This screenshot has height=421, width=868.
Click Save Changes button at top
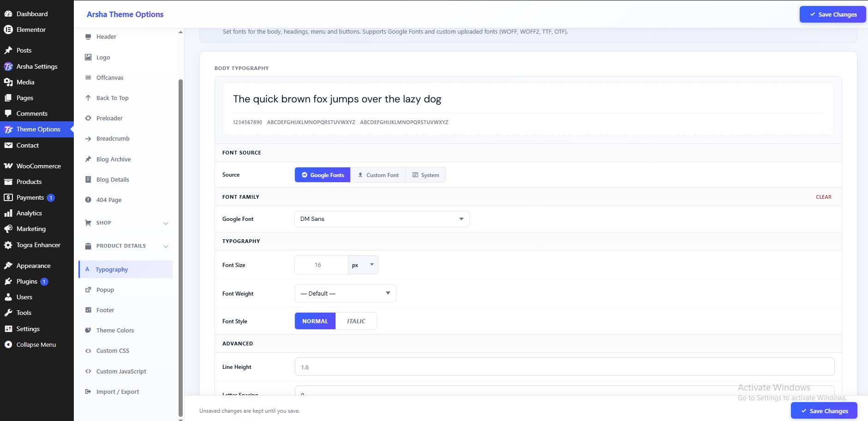[x=832, y=14]
